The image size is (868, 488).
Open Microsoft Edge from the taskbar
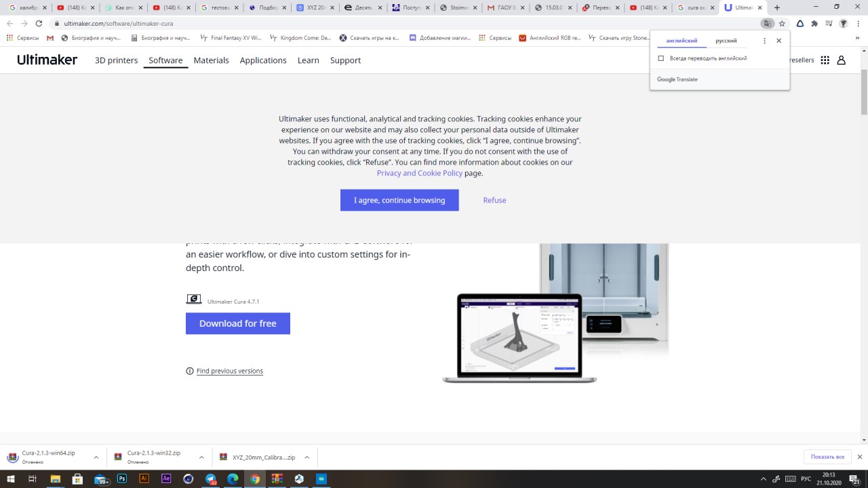(x=233, y=479)
